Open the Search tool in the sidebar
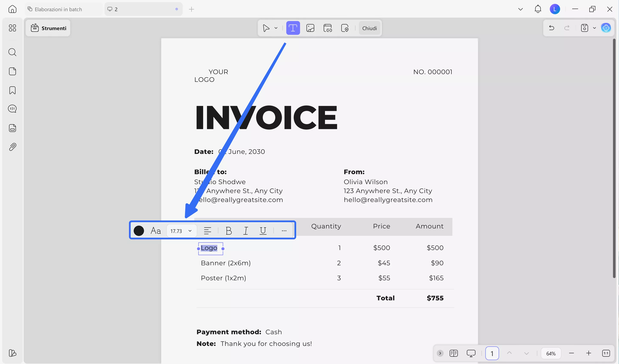This screenshot has height=364, width=619. tap(12, 52)
